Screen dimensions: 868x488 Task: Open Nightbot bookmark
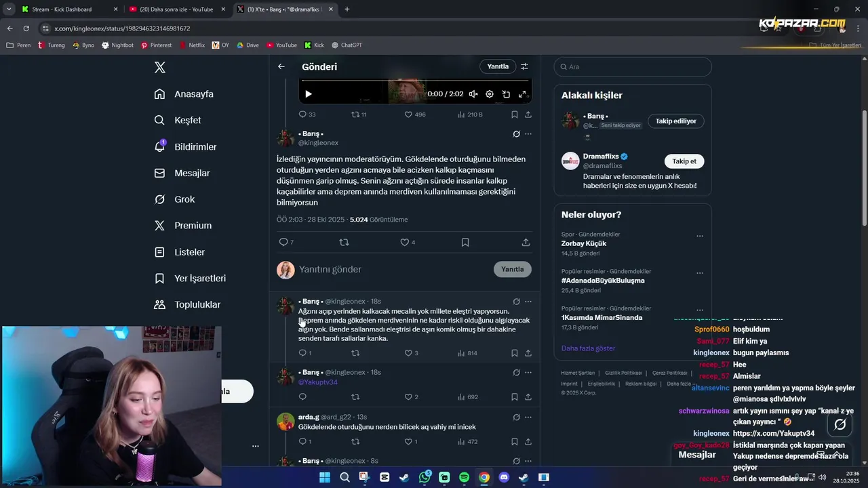click(x=117, y=45)
